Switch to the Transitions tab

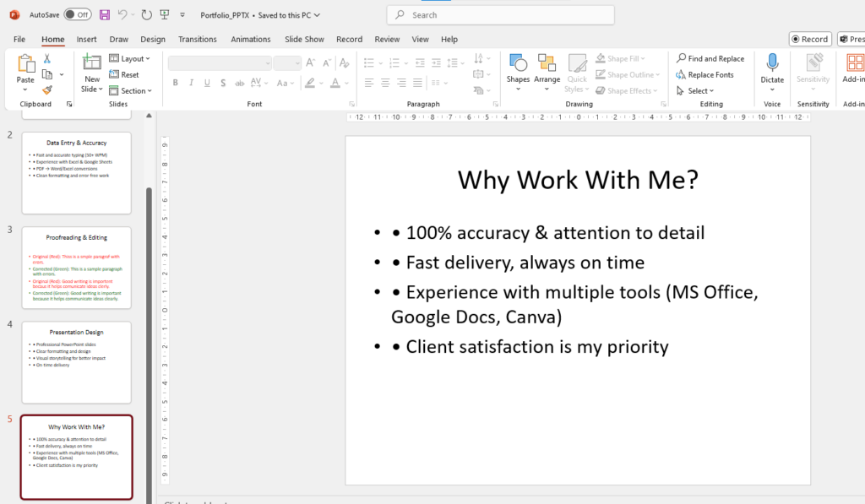click(198, 39)
